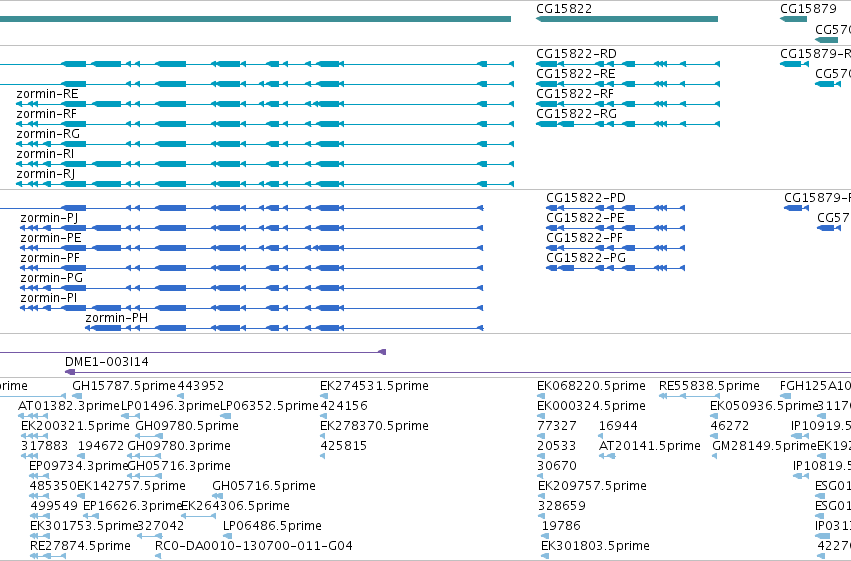Screen dimensions: 851x561
Task: Select protein feature CG15822-PE
Action: point(586,218)
